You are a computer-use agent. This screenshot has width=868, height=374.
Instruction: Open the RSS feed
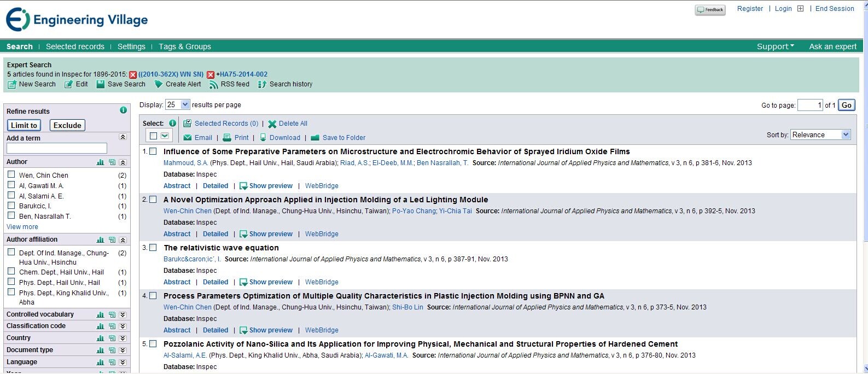click(229, 84)
